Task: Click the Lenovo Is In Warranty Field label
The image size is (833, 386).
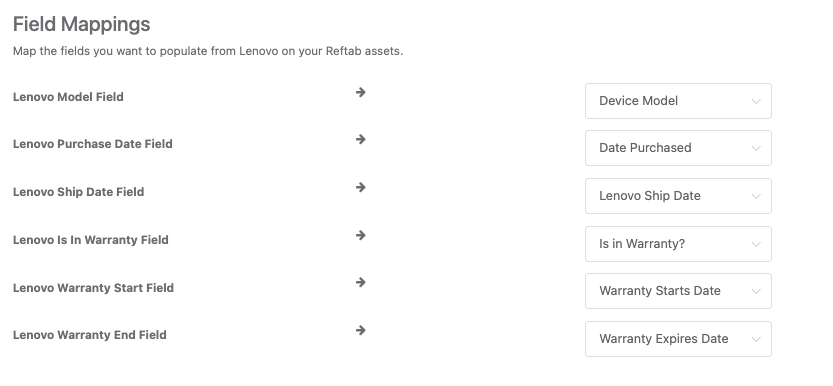Action: (91, 239)
